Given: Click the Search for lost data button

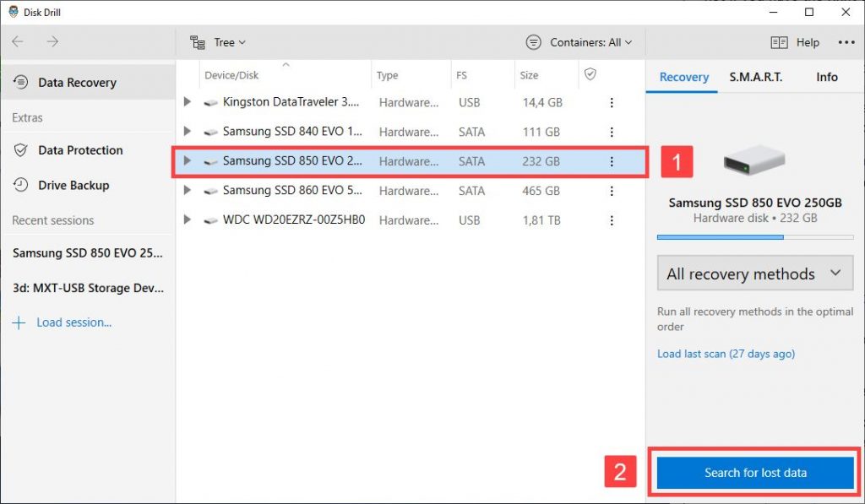Looking at the screenshot, I should click(x=754, y=473).
